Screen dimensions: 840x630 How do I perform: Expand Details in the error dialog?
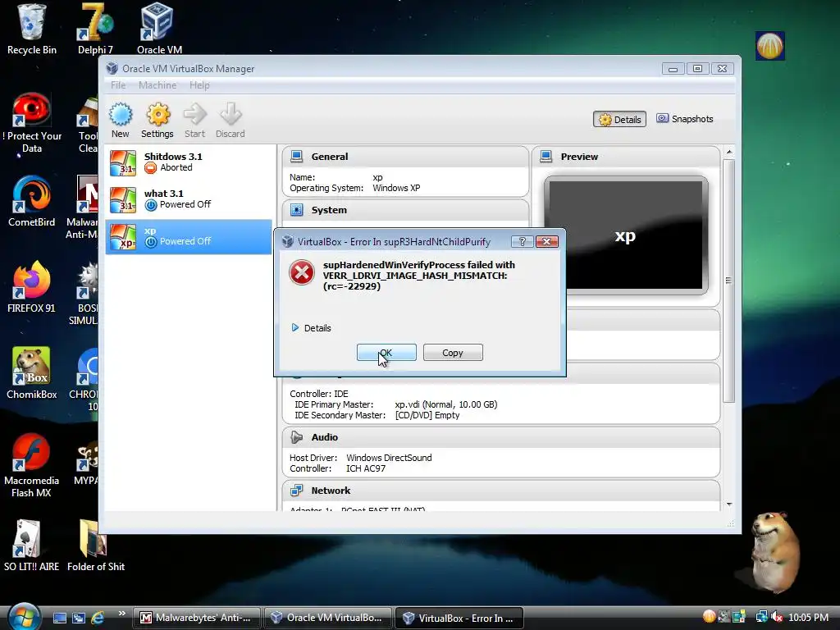(x=311, y=328)
